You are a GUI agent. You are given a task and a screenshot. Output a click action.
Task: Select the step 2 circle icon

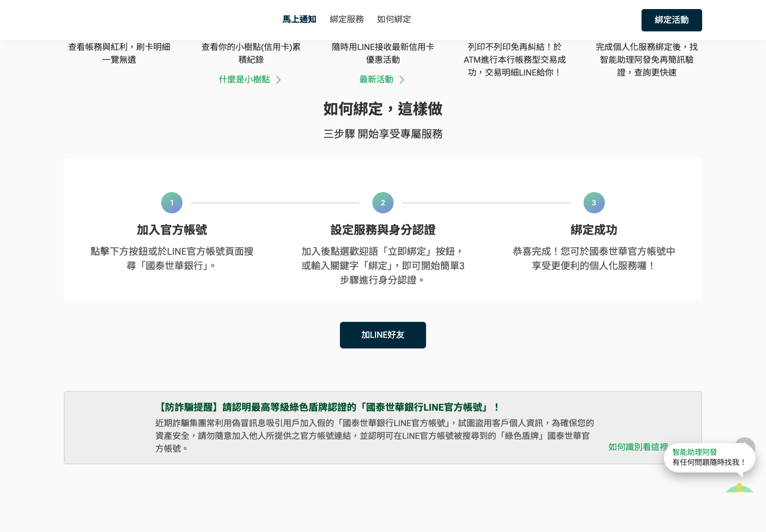pos(383,203)
